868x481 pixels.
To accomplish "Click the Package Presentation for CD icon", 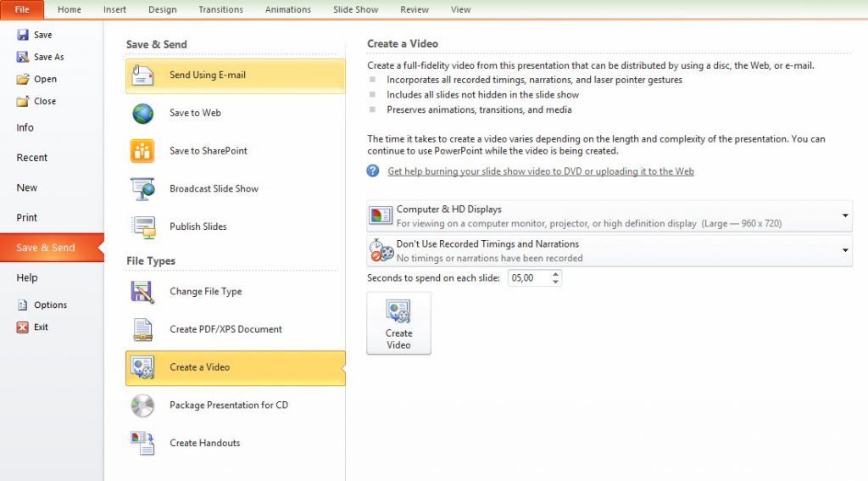I will [142, 405].
